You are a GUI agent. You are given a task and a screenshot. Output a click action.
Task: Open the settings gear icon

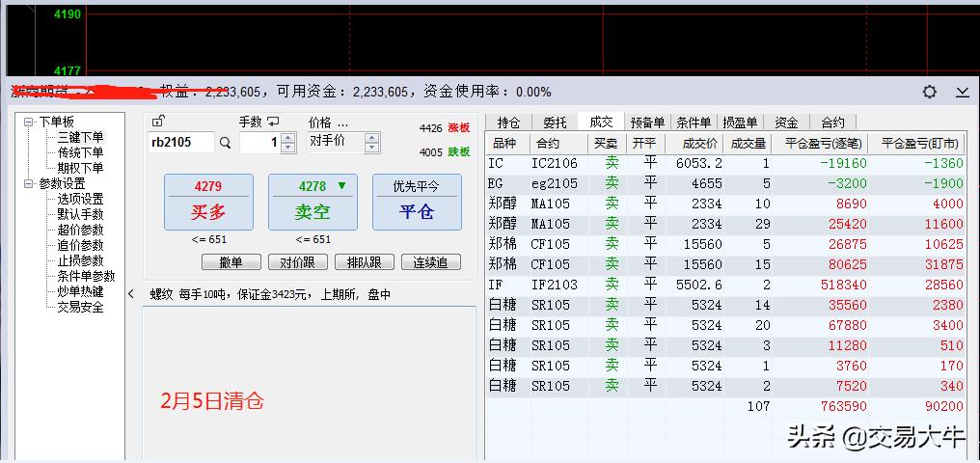930,92
